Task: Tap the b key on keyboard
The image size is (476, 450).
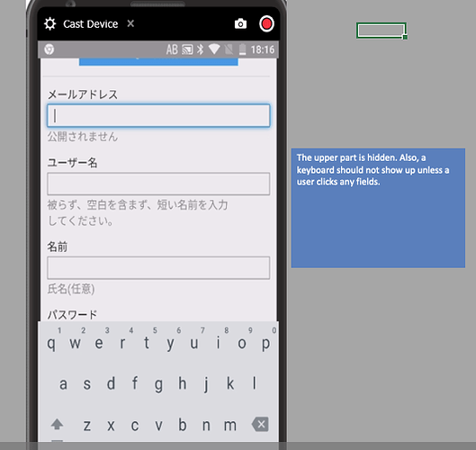Action: [x=182, y=425]
